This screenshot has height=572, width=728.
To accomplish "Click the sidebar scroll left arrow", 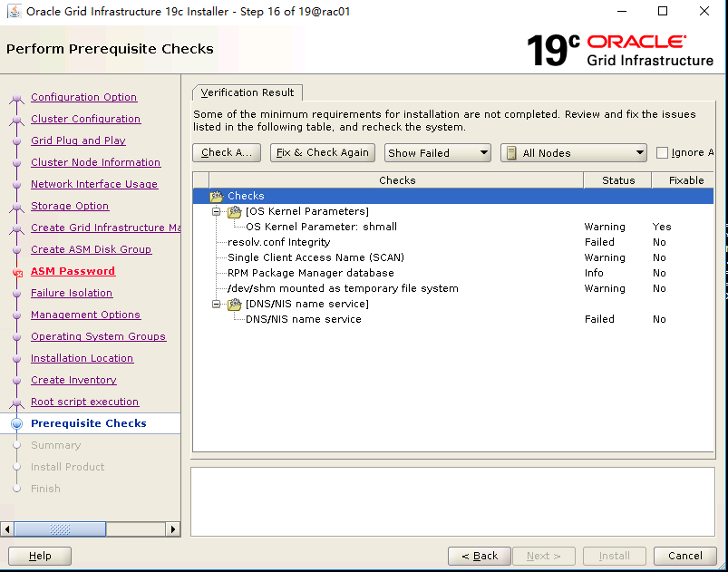I will (x=6, y=528).
